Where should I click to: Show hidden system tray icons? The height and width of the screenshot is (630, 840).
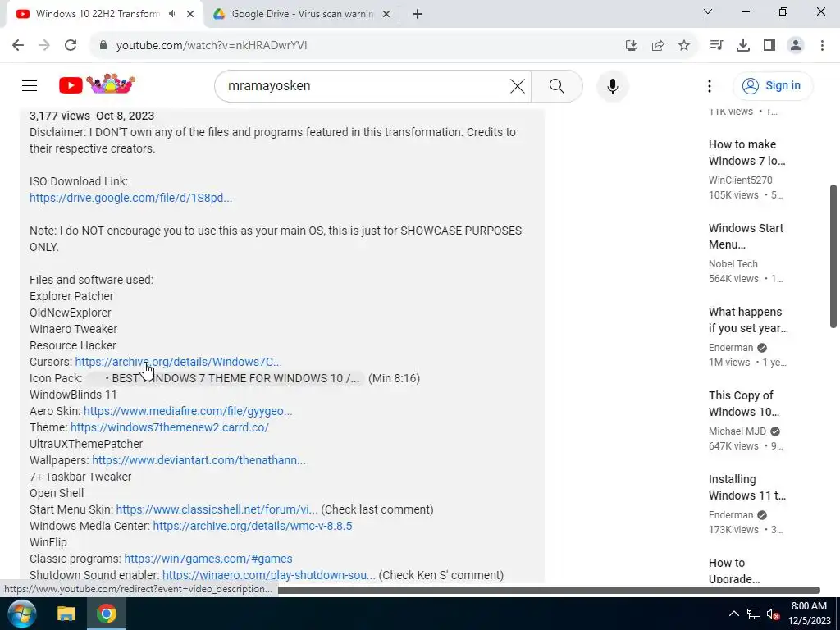[734, 614]
